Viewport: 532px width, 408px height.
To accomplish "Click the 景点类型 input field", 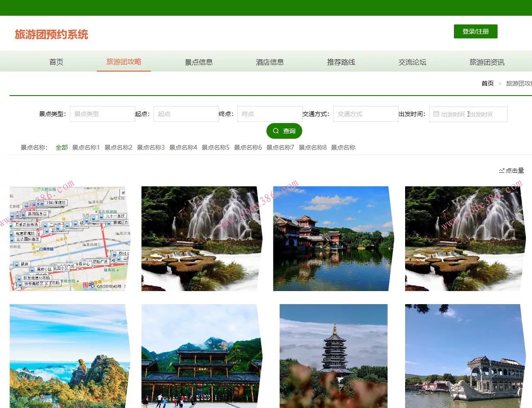I will 102,114.
